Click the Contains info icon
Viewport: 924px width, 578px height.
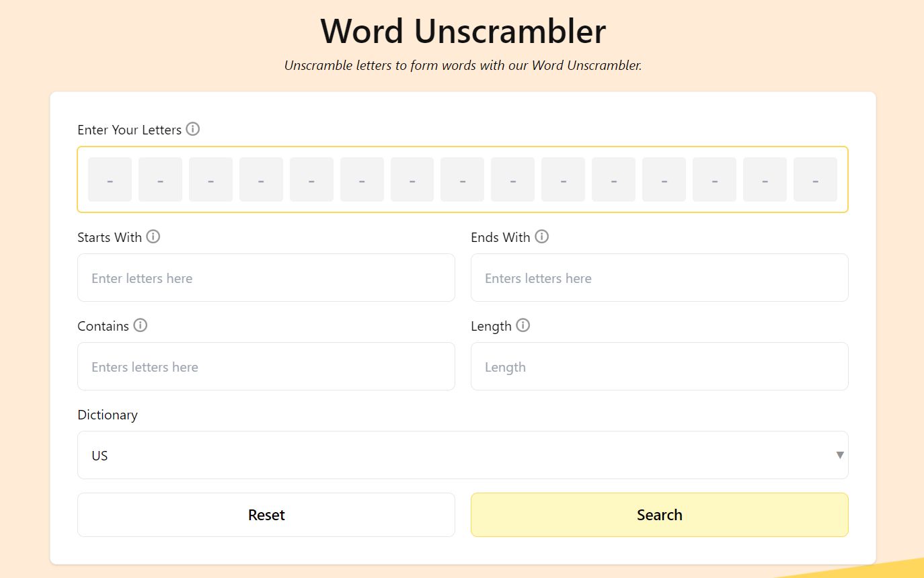[x=140, y=325]
